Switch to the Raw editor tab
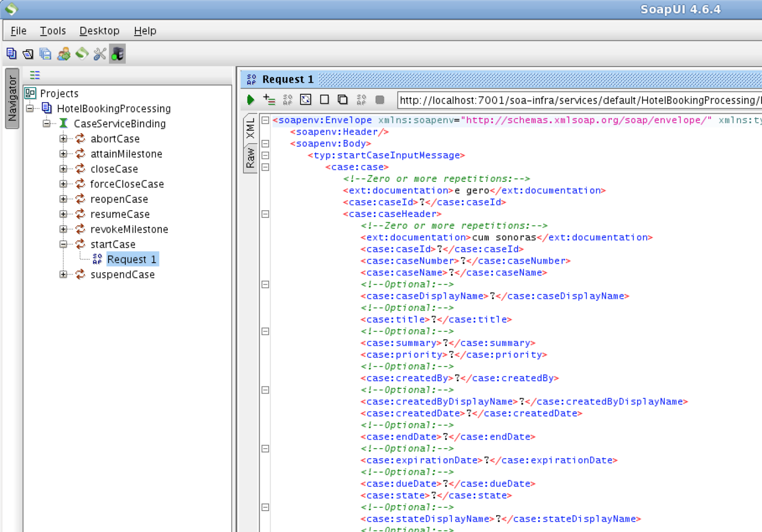Screen dimensions: 762x532 coord(251,158)
